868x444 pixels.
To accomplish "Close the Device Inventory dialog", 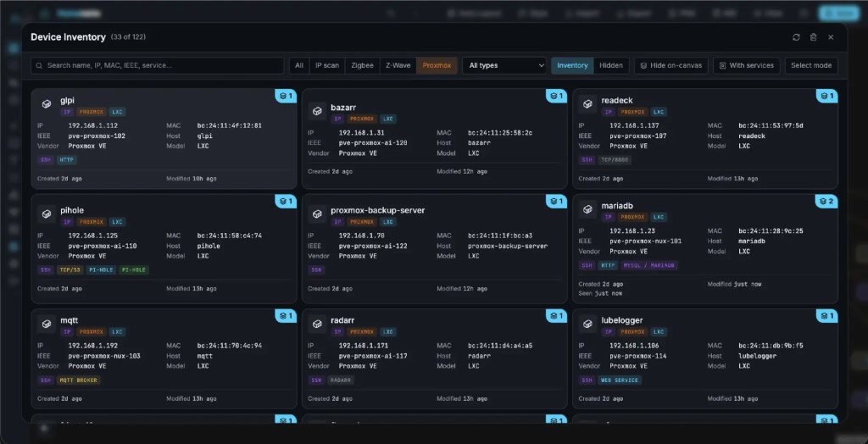I will [x=831, y=37].
